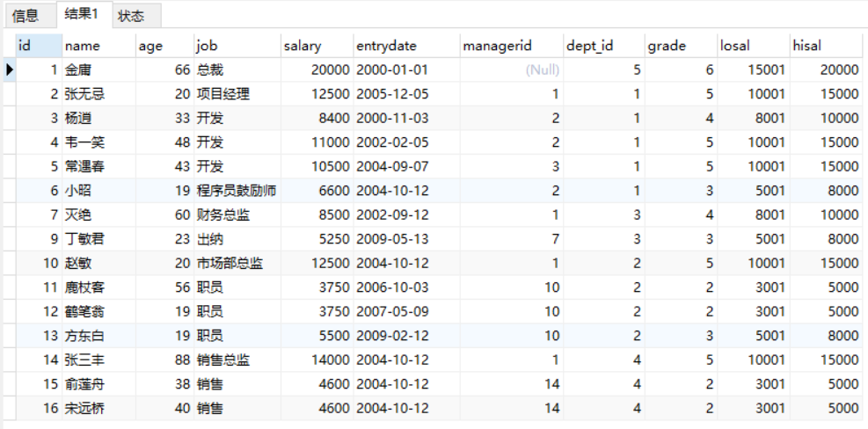Click the entrydate cell 2006-10-03
Image resolution: width=868 pixels, height=429 pixels.
[406, 287]
